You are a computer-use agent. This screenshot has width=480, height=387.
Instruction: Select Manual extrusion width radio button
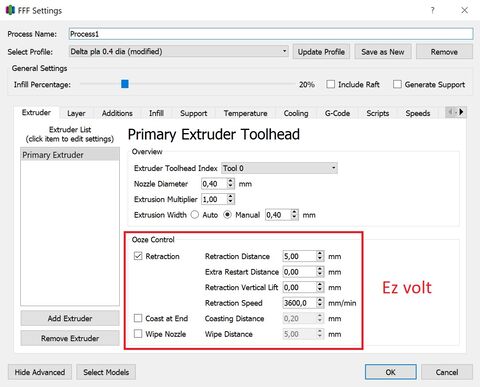point(227,215)
